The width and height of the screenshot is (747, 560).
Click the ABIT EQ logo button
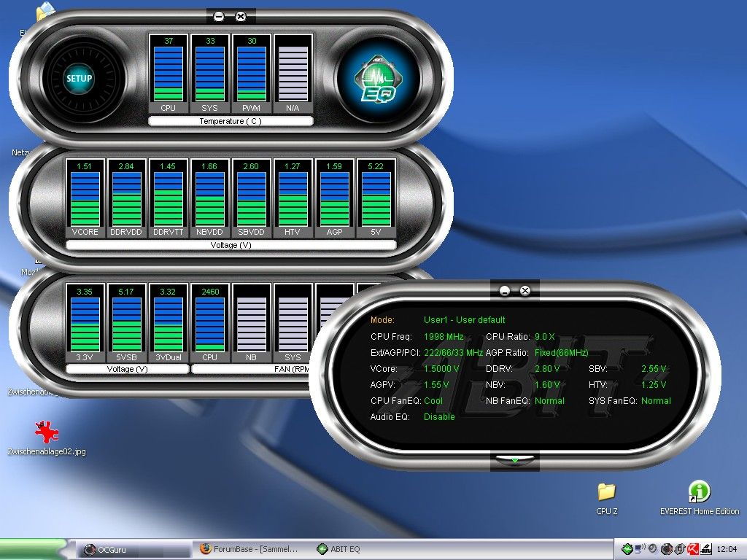378,79
